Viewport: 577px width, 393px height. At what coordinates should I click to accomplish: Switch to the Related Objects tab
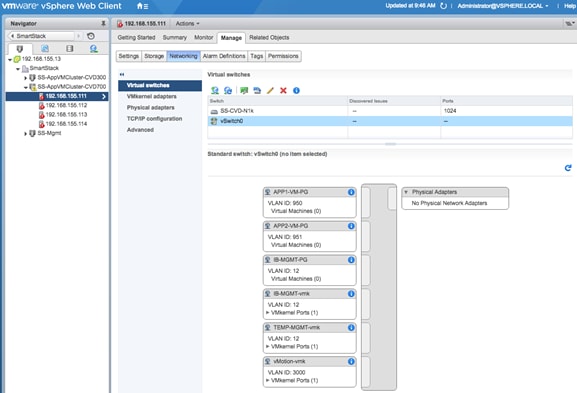coord(269,38)
